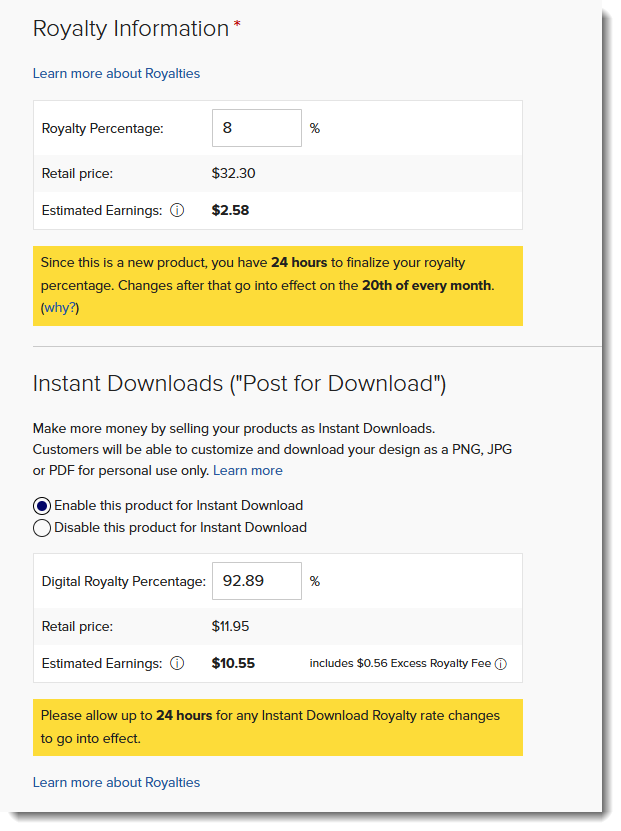This screenshot has height=831, width=621.
Task: Select Disable this product for Instant Download
Action: pyautogui.click(x=42, y=527)
